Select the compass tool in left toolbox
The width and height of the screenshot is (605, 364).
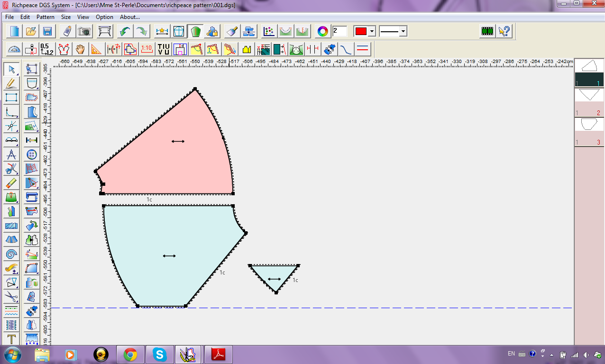pos(11,155)
